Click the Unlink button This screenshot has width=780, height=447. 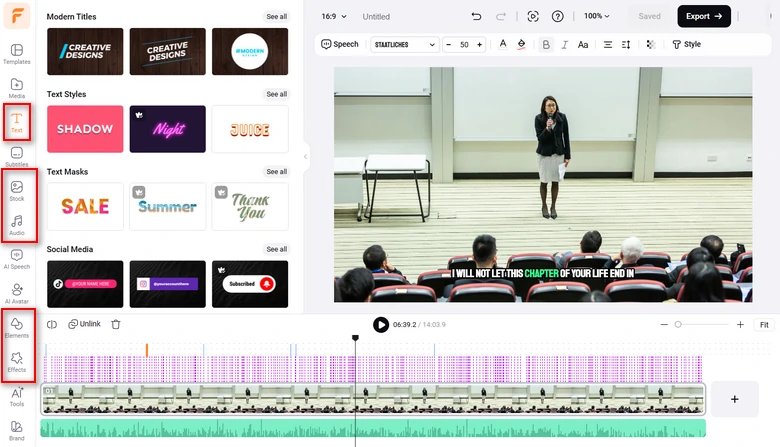coord(85,324)
